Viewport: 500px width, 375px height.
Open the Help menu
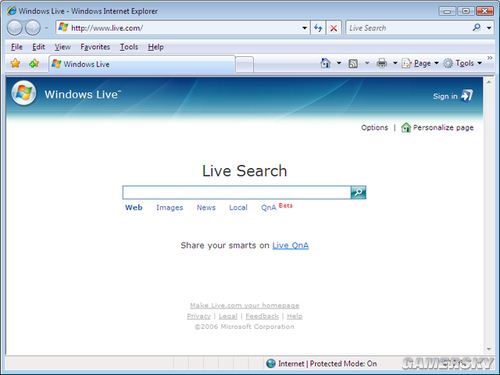click(x=156, y=47)
